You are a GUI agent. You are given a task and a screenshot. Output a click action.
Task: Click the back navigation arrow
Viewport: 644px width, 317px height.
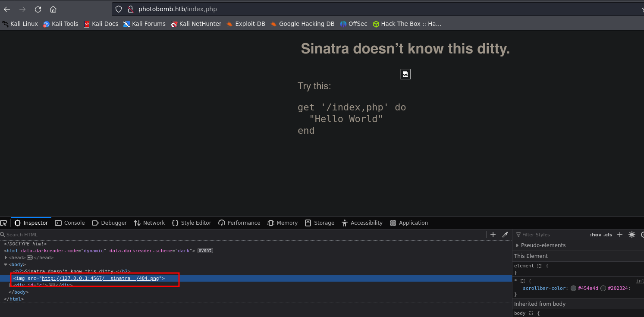[x=7, y=9]
